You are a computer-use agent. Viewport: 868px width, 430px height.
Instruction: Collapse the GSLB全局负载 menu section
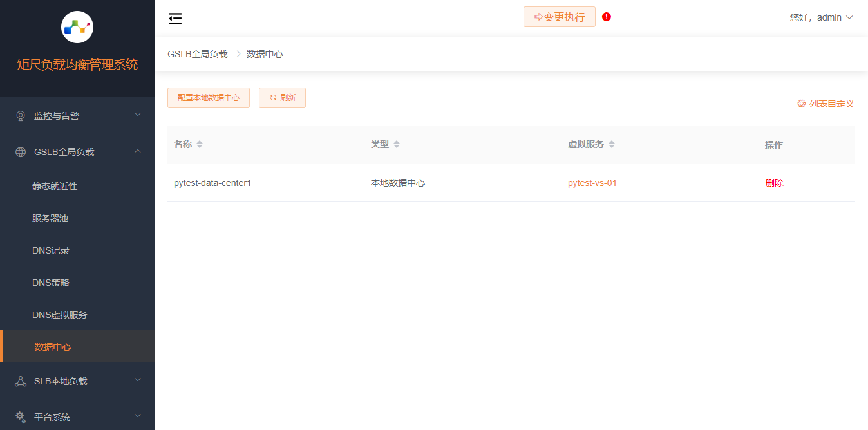click(77, 151)
